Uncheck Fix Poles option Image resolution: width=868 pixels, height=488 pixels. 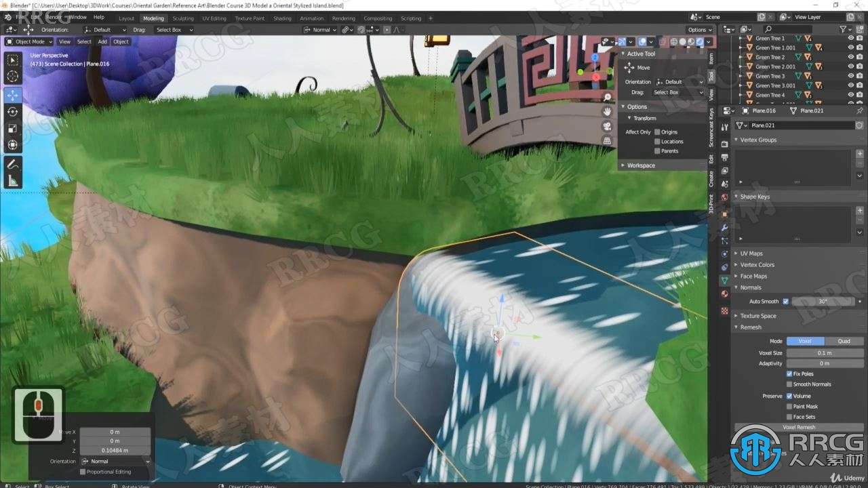789,373
